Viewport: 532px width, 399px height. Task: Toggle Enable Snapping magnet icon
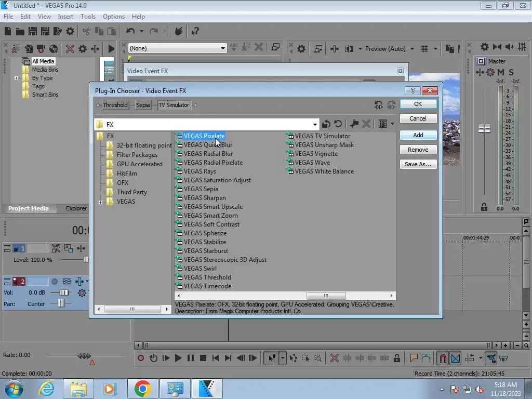(443, 358)
